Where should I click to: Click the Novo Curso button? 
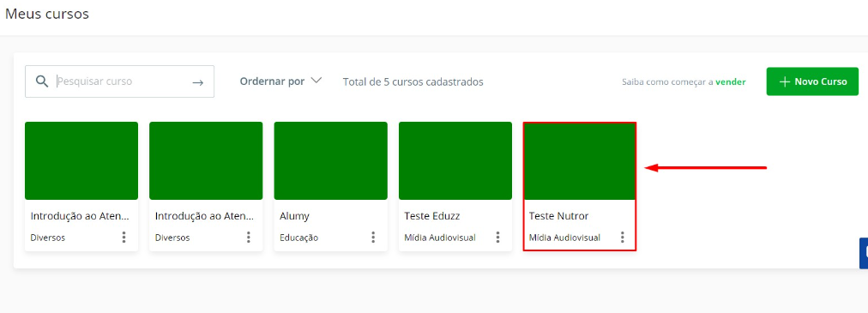[x=812, y=81]
